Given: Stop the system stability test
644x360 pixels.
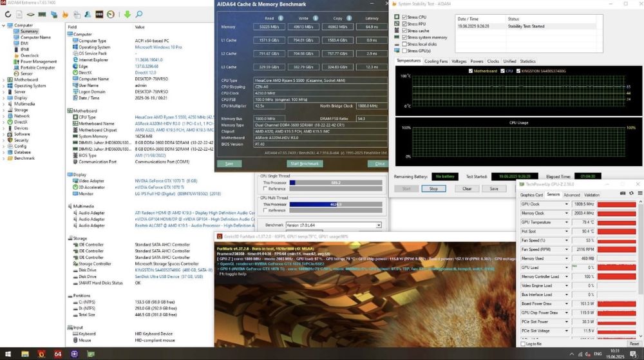Looking at the screenshot, I should [433, 189].
